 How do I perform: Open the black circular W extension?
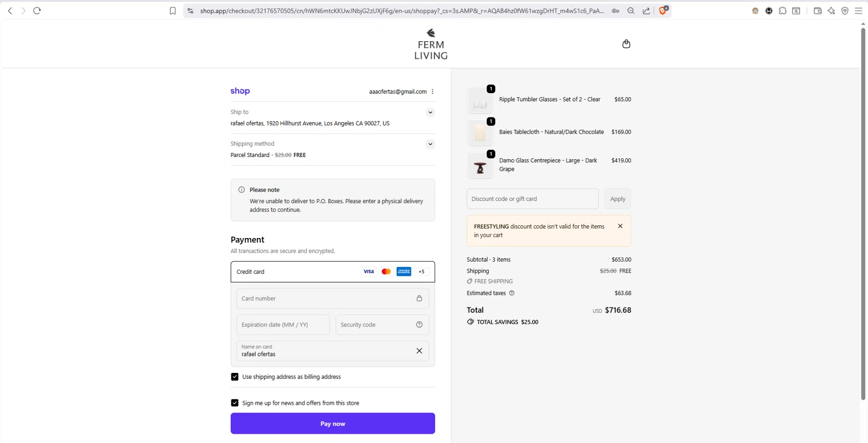click(769, 10)
